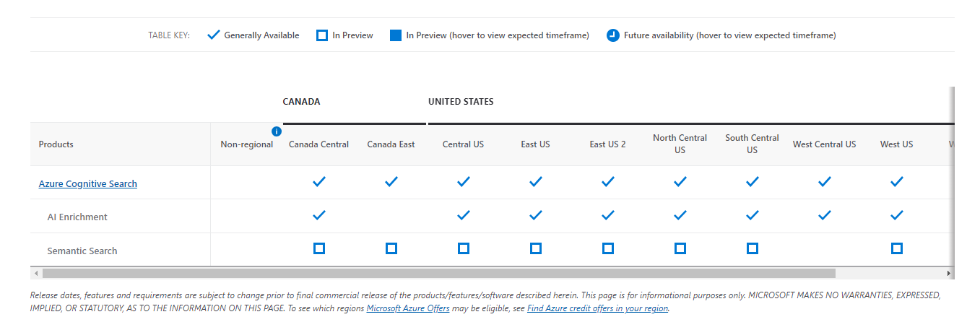Click the Generally Available checkmark in table key
Viewport: 980px width, 317px height.
coord(213,35)
